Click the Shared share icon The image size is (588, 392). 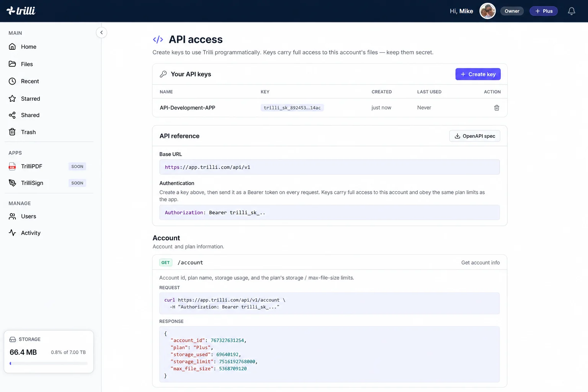click(12, 115)
